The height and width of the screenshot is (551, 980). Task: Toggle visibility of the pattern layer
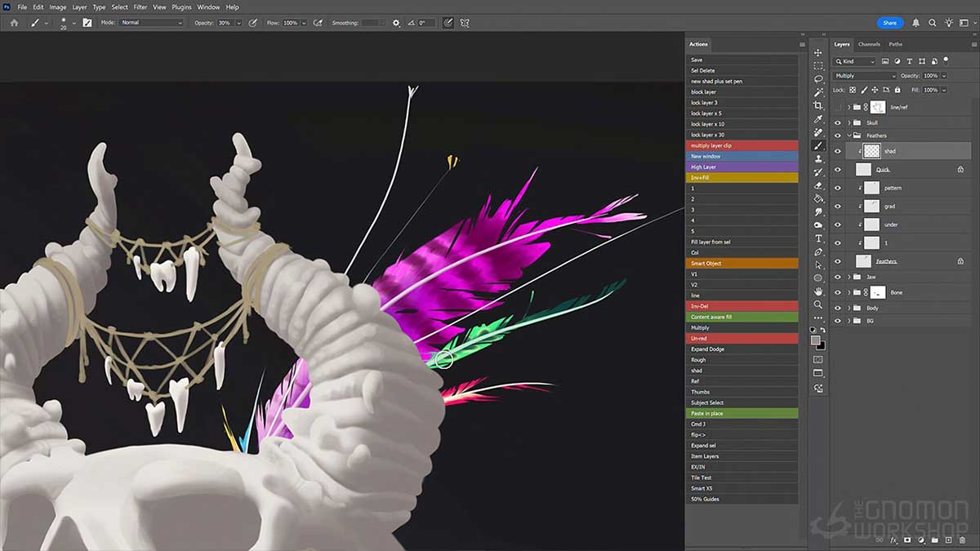pyautogui.click(x=838, y=187)
